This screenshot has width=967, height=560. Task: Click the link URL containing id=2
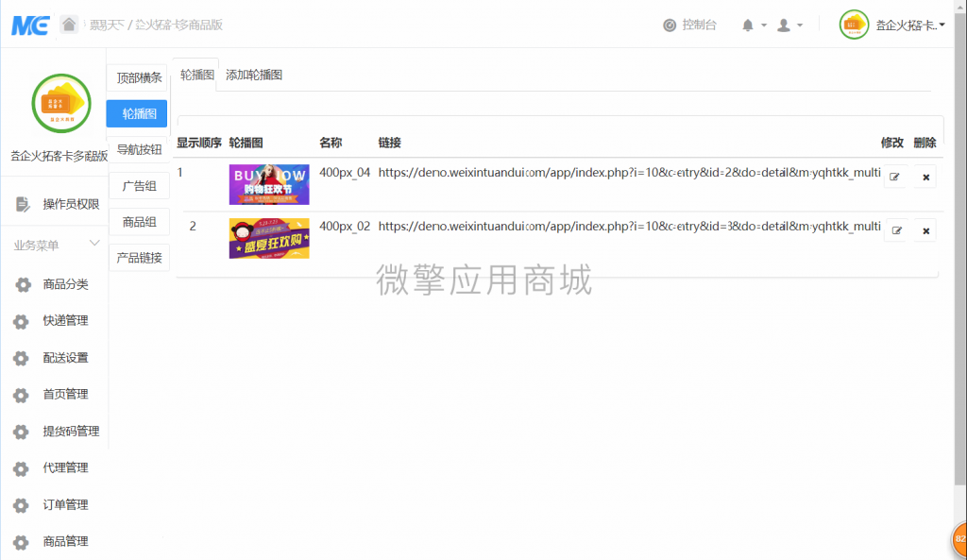(629, 173)
